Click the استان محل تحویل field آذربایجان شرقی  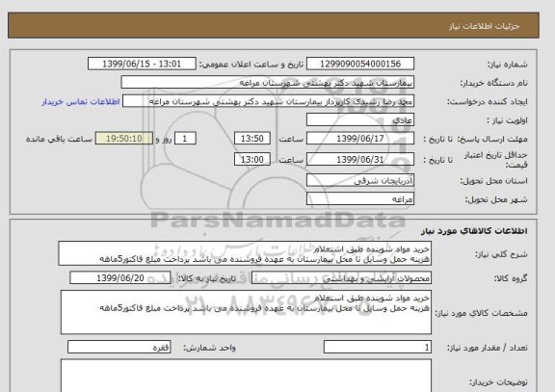360,180
